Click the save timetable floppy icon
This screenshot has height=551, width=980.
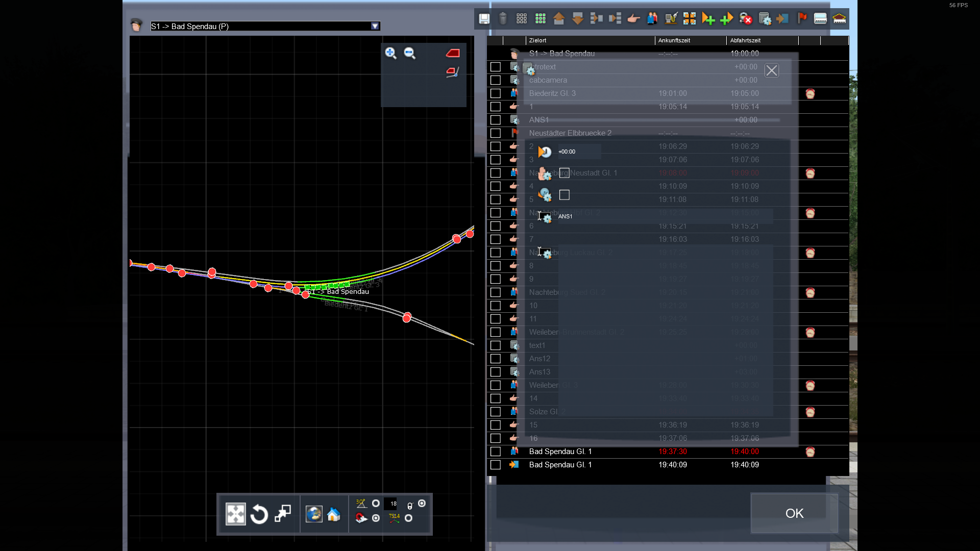[484, 19]
